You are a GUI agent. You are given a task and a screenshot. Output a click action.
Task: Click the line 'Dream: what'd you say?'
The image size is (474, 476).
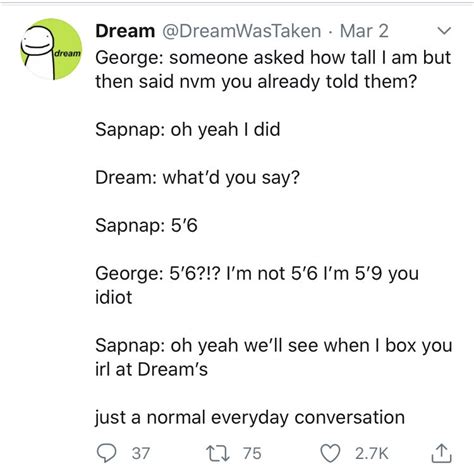(198, 178)
